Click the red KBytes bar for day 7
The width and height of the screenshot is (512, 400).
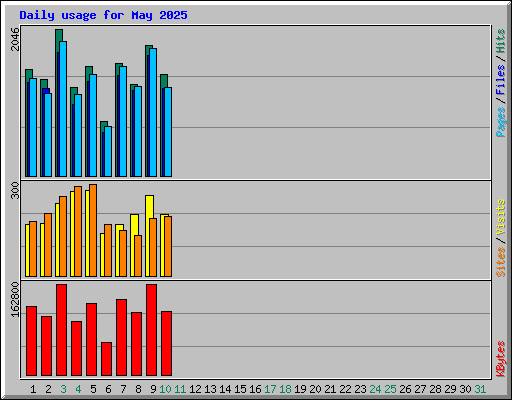121,338
